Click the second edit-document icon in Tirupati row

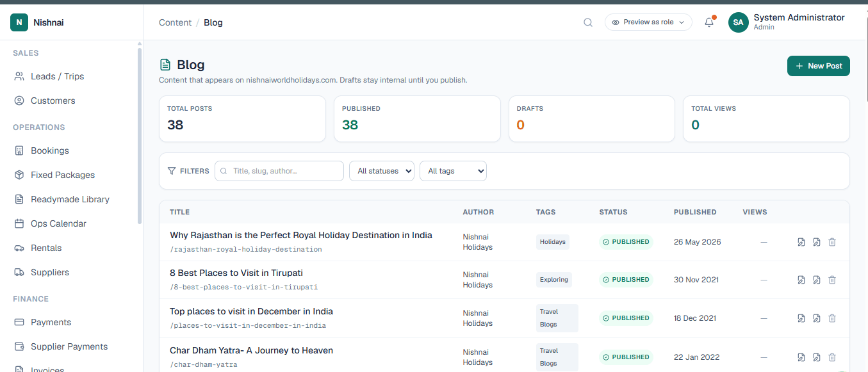click(817, 280)
